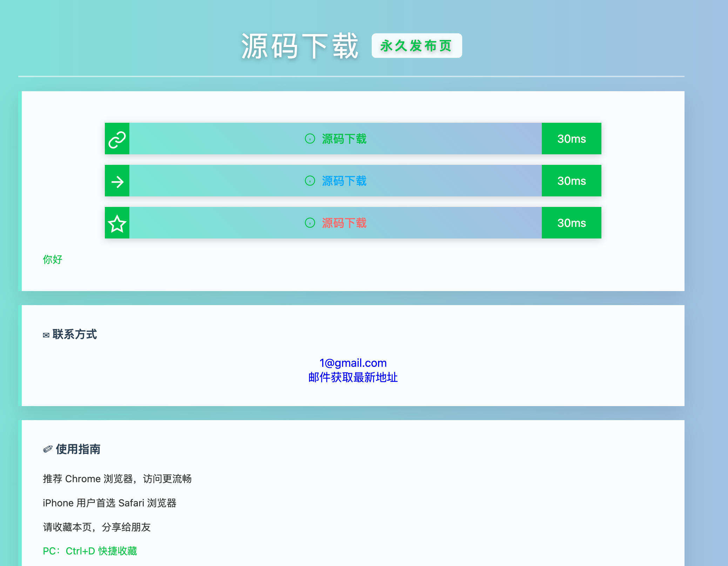
Task: Click the 邮件获取最新地址 link
Action: pos(353,378)
